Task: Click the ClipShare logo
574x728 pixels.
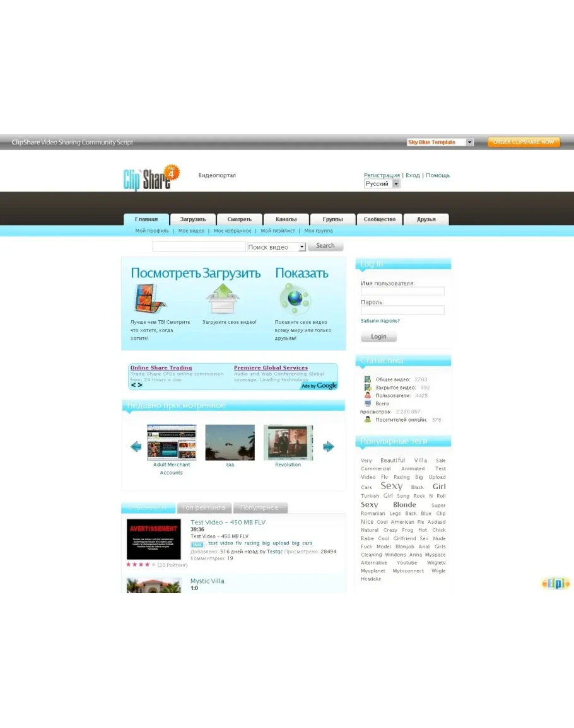Action: pos(151,178)
